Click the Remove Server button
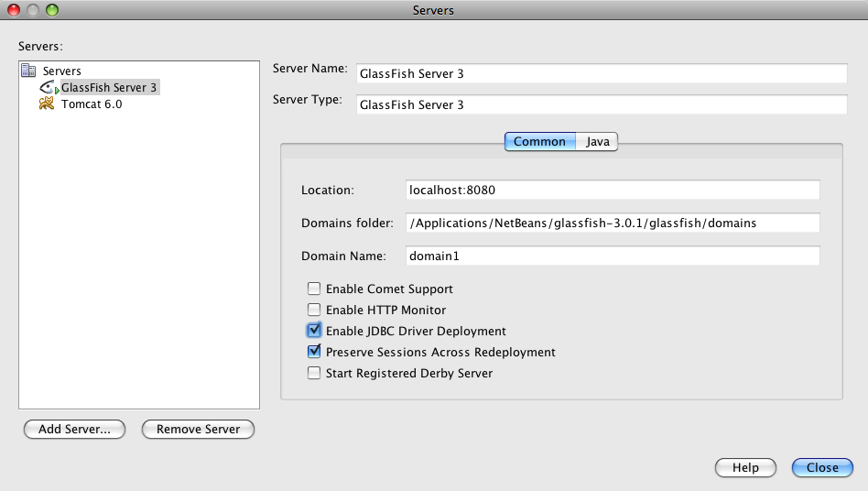This screenshot has height=491, width=868. pyautogui.click(x=198, y=429)
